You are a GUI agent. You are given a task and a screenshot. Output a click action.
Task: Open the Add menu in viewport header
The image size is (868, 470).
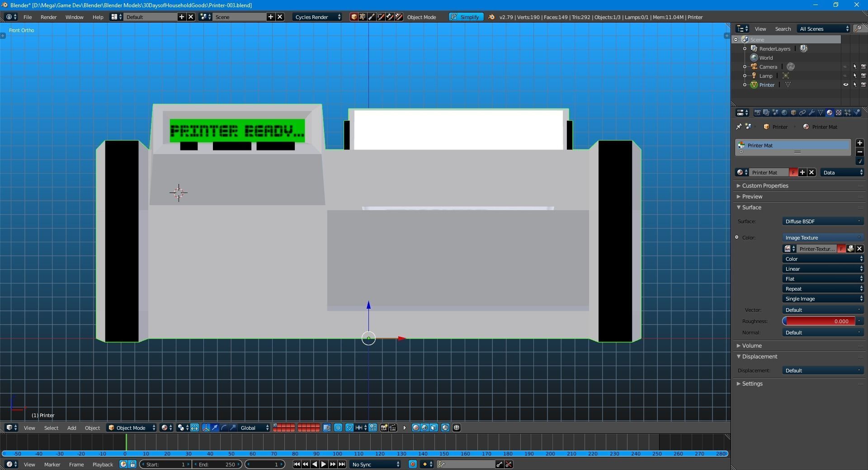click(71, 428)
